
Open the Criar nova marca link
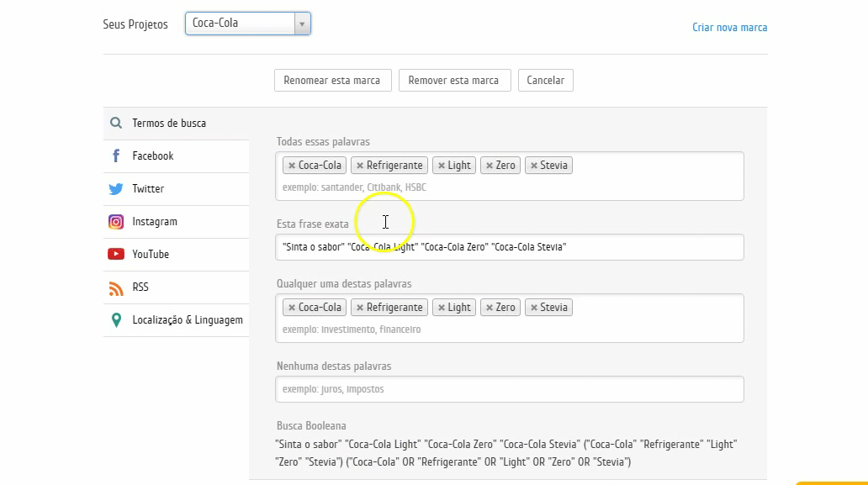729,28
